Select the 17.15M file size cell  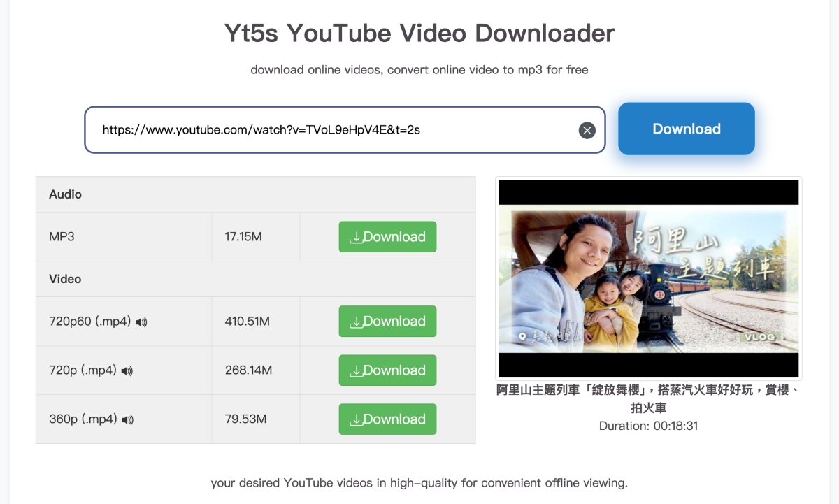(256, 237)
